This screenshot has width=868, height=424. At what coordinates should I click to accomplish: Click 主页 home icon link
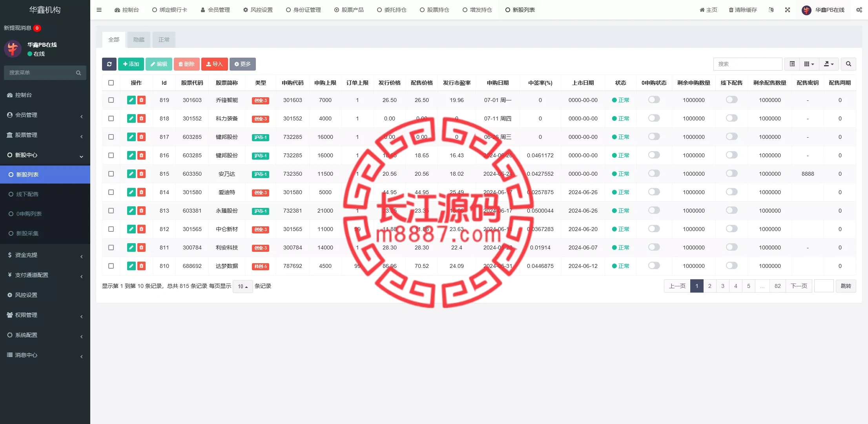708,10
